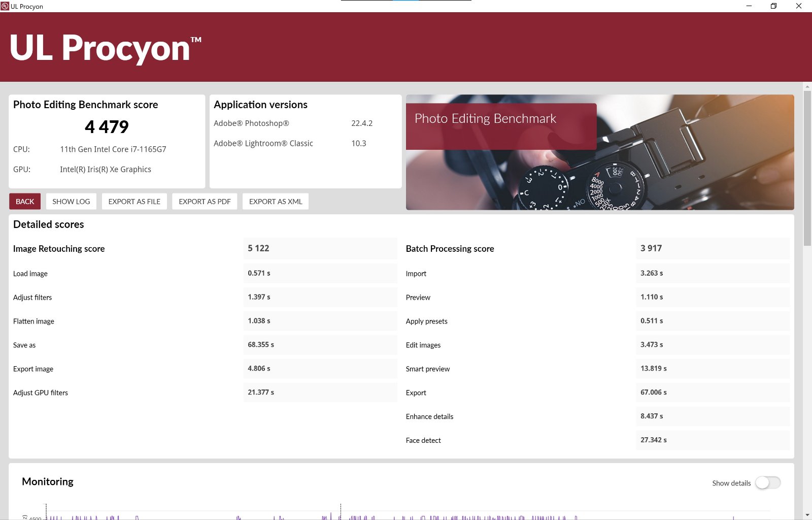Click the BACK button
This screenshot has width=812, height=520.
pyautogui.click(x=25, y=202)
